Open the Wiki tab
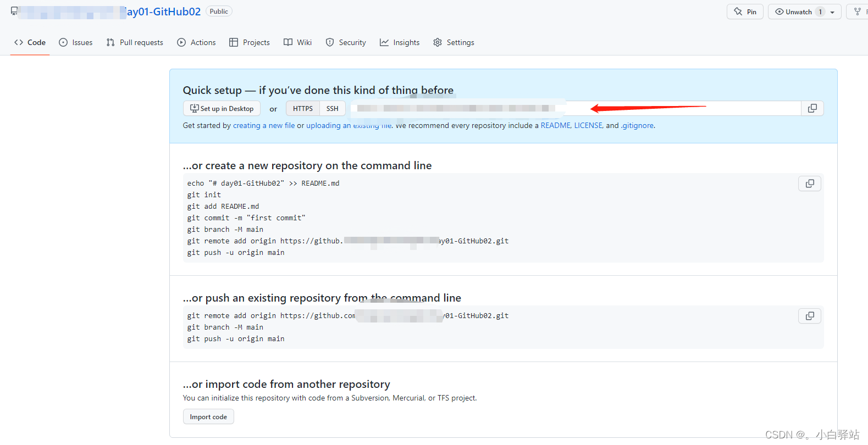The height and width of the screenshot is (445, 868). tap(297, 42)
